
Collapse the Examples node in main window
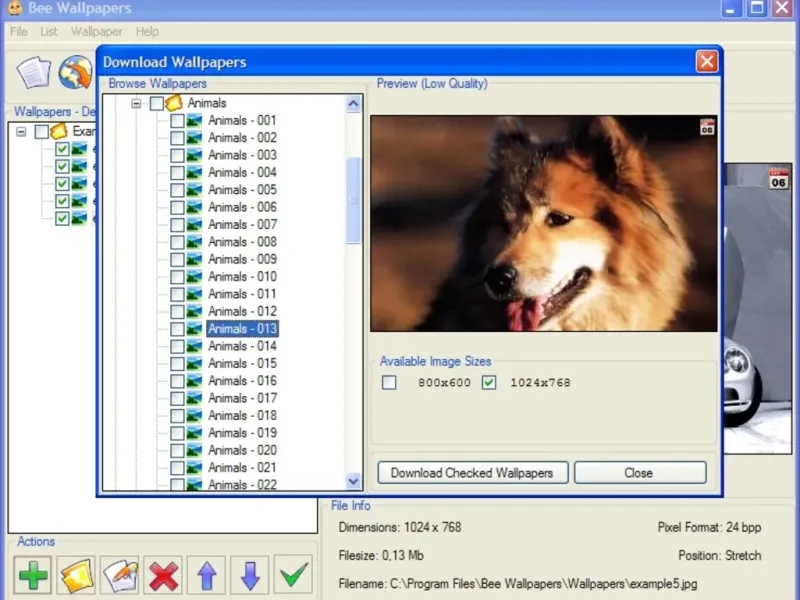click(x=21, y=132)
